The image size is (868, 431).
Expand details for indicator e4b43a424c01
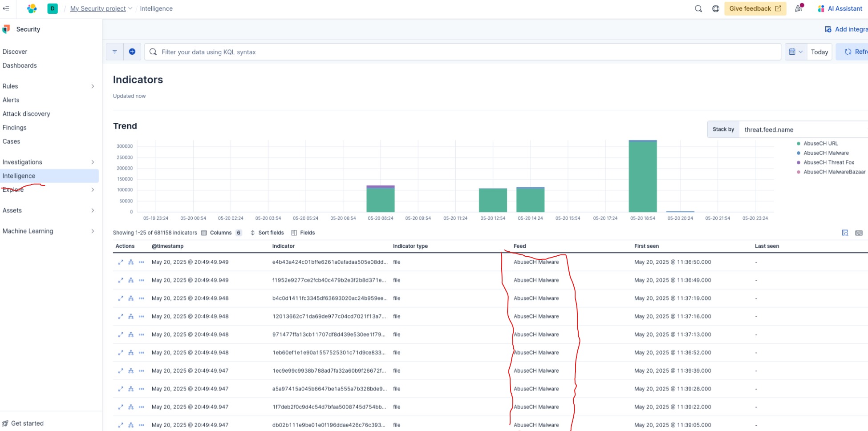click(120, 262)
